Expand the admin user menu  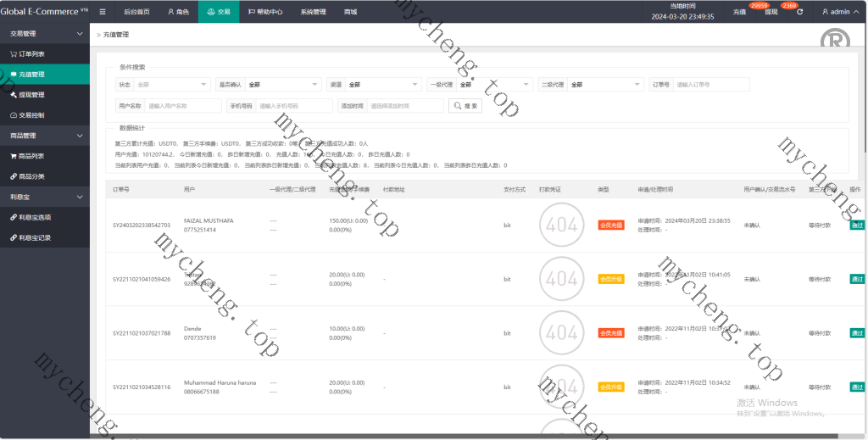coord(839,12)
